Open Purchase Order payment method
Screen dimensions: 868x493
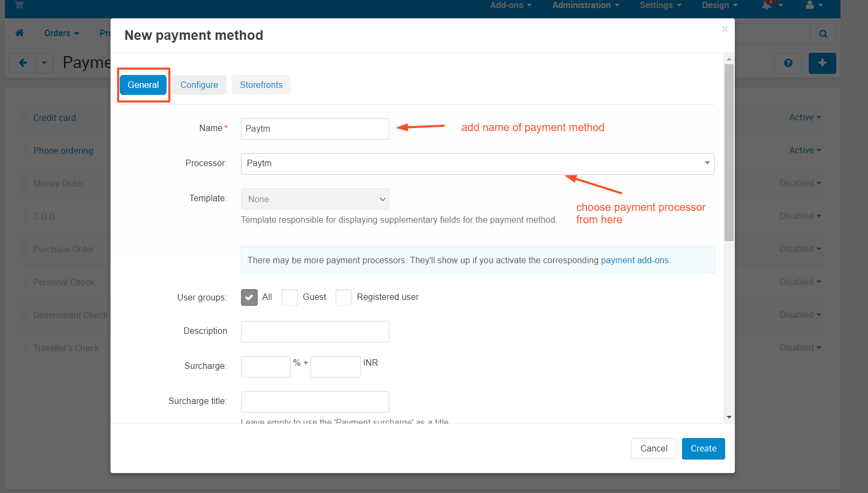coord(64,249)
